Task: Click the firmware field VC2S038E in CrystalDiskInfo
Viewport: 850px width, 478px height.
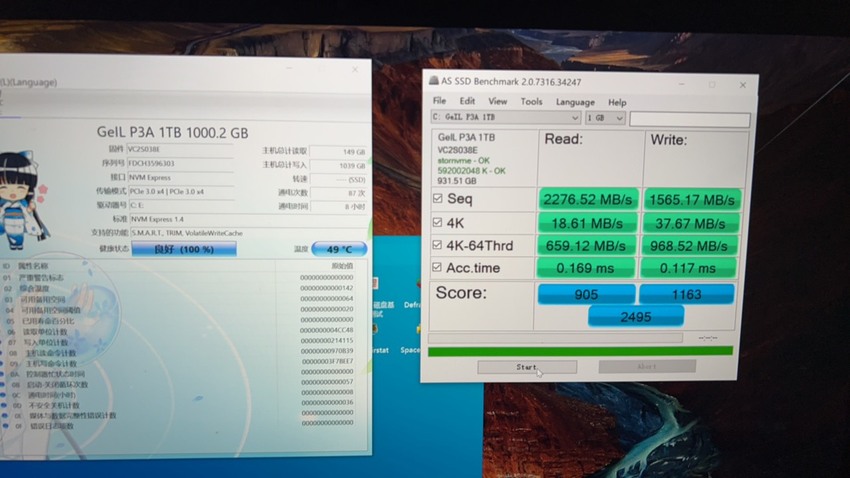Action: tap(180, 150)
